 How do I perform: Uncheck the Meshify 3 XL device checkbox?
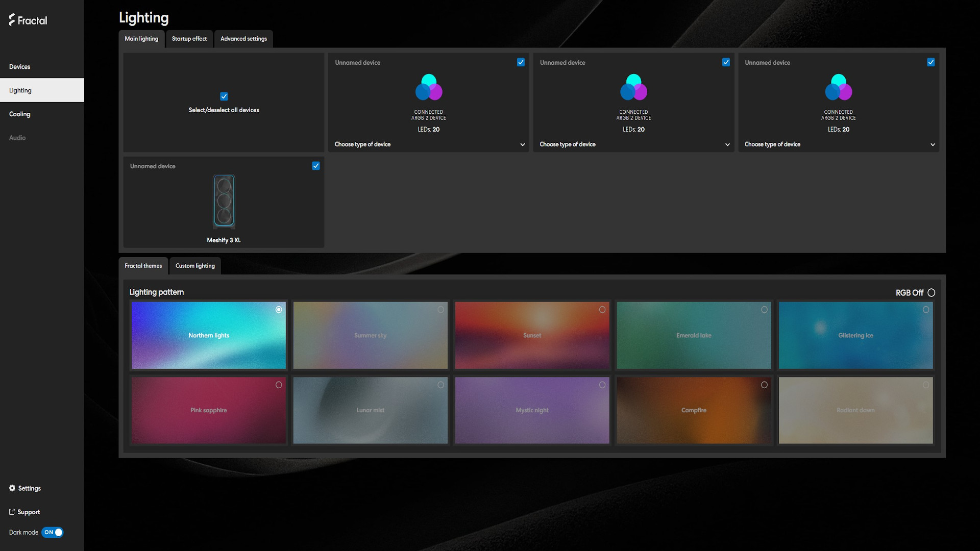(316, 166)
